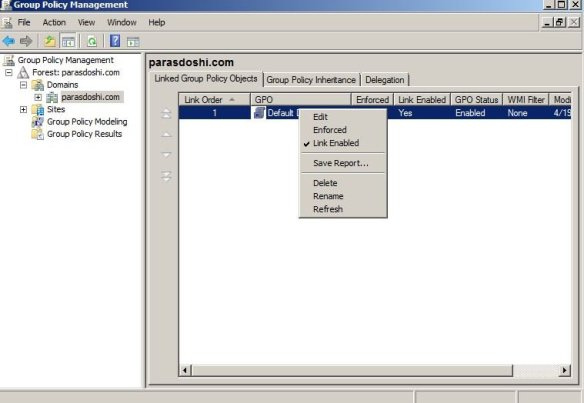Expand the parasdoshi.com domain node
The height and width of the screenshot is (403, 584).
tap(38, 97)
